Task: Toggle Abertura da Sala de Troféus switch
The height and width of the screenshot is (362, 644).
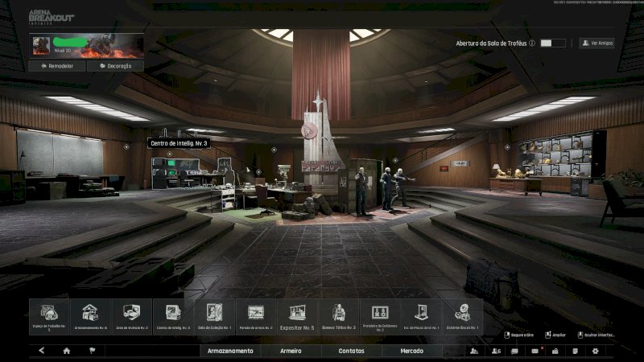Action: pos(553,43)
